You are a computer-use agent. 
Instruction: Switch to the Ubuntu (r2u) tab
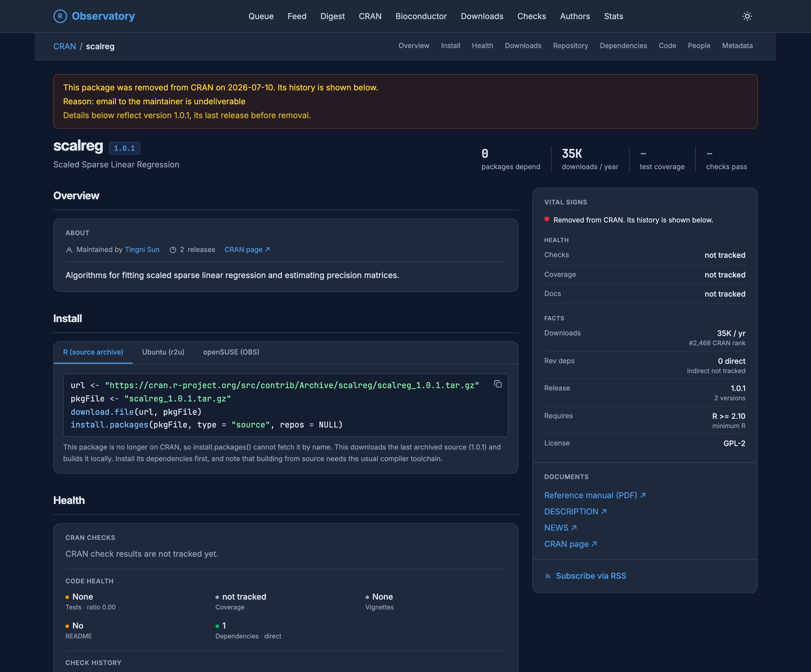coord(163,352)
